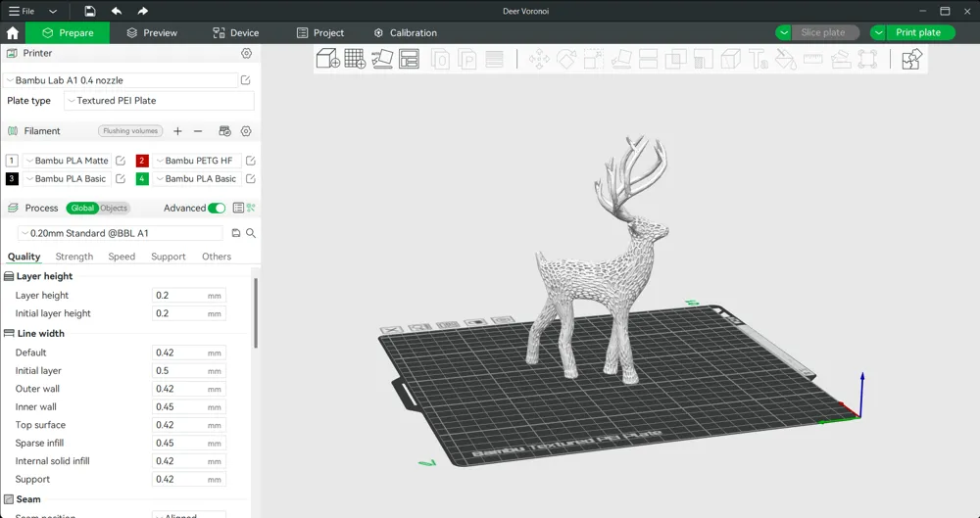980x518 pixels.
Task: Select the Support painting tool
Action: point(703,60)
